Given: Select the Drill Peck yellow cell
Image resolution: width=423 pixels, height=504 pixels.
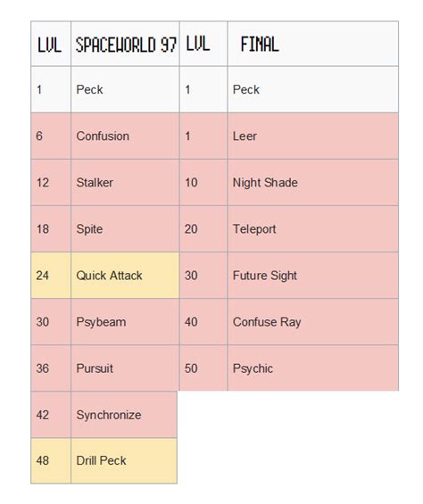Looking at the screenshot, I should point(124,460).
